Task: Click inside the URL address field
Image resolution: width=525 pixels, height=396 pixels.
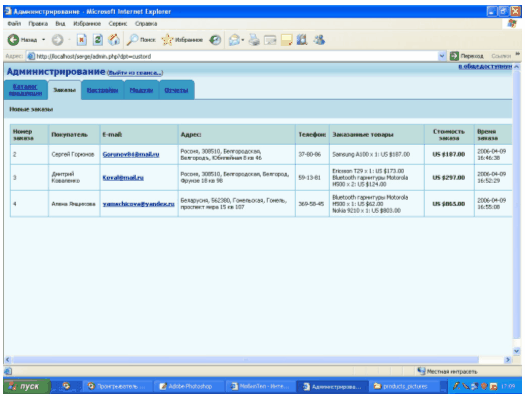Action: 233,56
